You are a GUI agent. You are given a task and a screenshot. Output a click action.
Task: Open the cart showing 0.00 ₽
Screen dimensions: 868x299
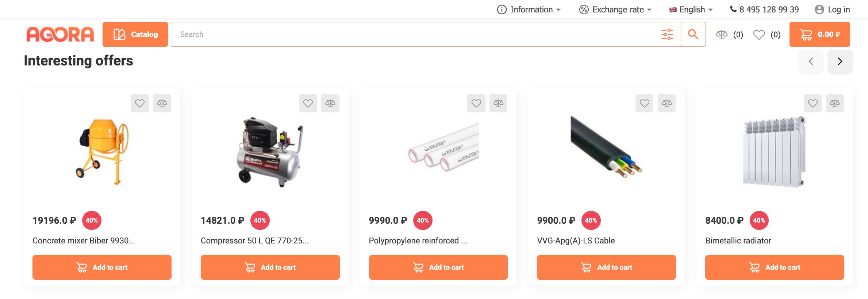coord(819,34)
